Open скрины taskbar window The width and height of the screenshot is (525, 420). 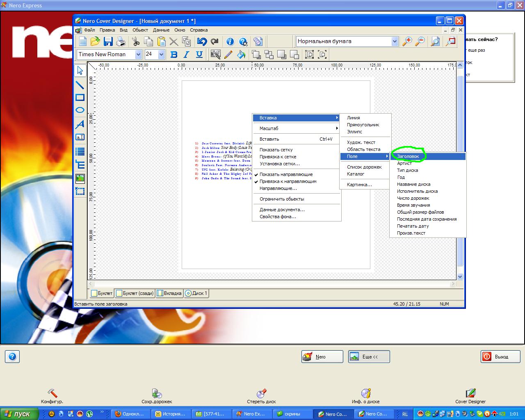tap(293, 414)
